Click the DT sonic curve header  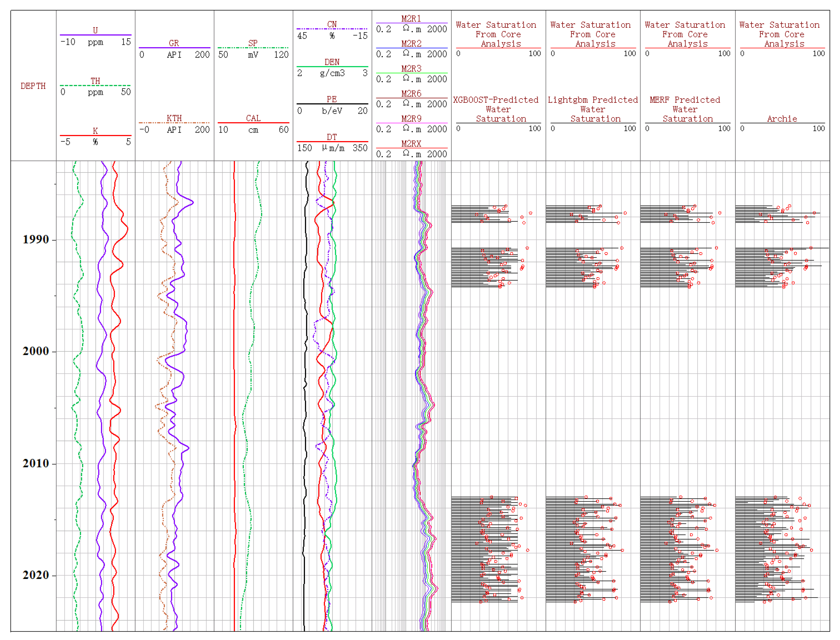point(332,137)
